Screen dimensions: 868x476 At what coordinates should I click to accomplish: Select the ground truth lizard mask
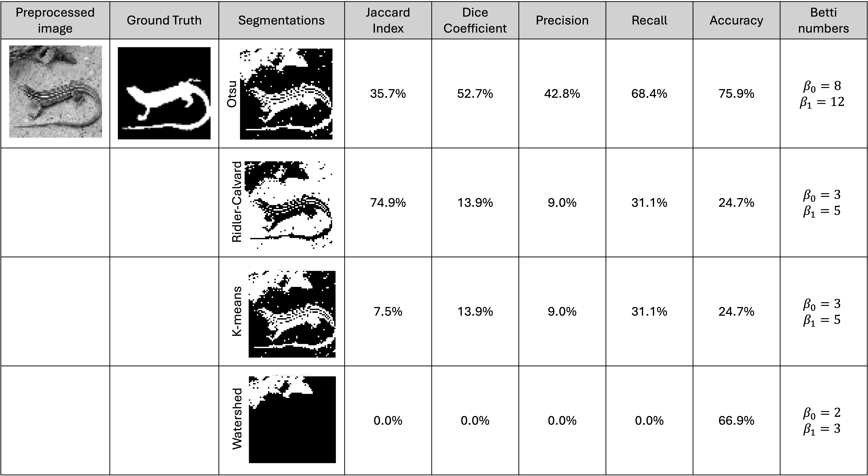click(163, 94)
